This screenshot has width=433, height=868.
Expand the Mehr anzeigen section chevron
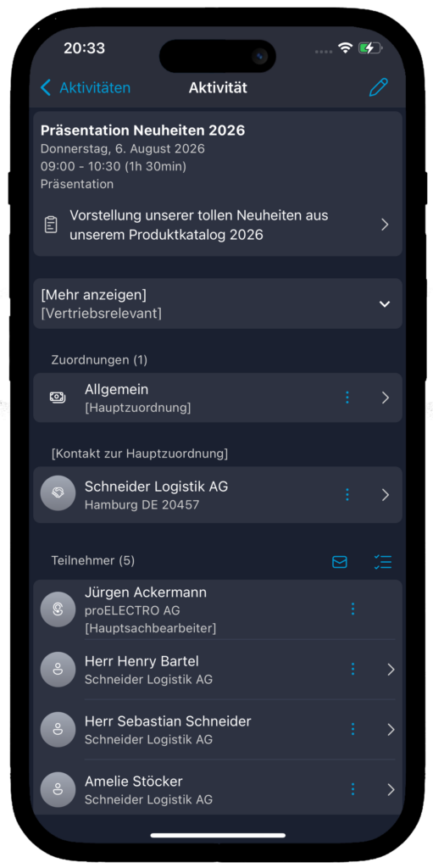pos(384,304)
